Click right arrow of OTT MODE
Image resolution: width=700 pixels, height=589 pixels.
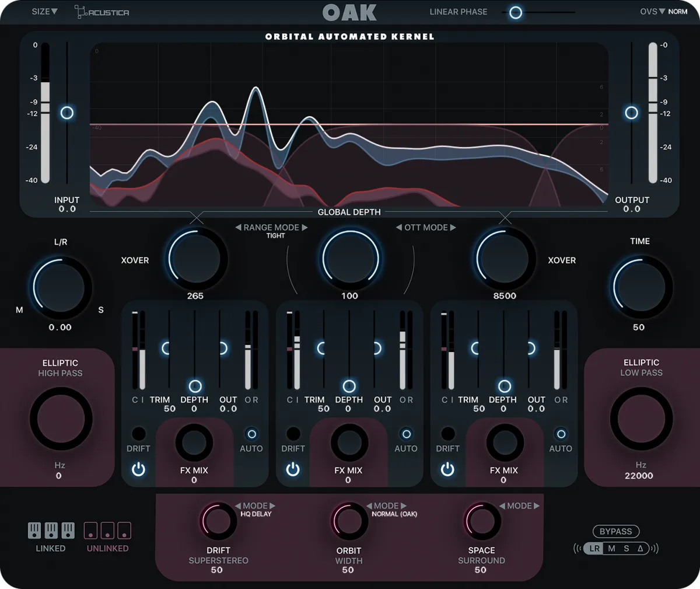[x=453, y=228]
